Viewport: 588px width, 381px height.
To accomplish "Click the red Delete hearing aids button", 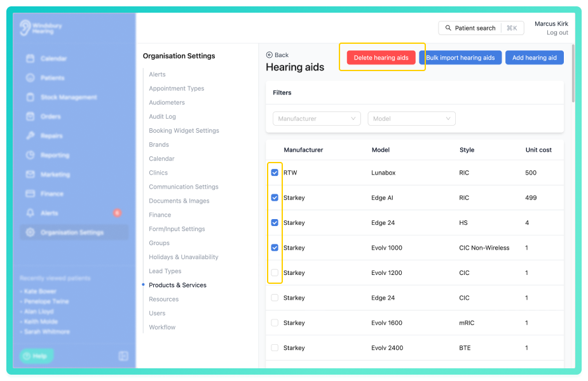I will pos(381,58).
